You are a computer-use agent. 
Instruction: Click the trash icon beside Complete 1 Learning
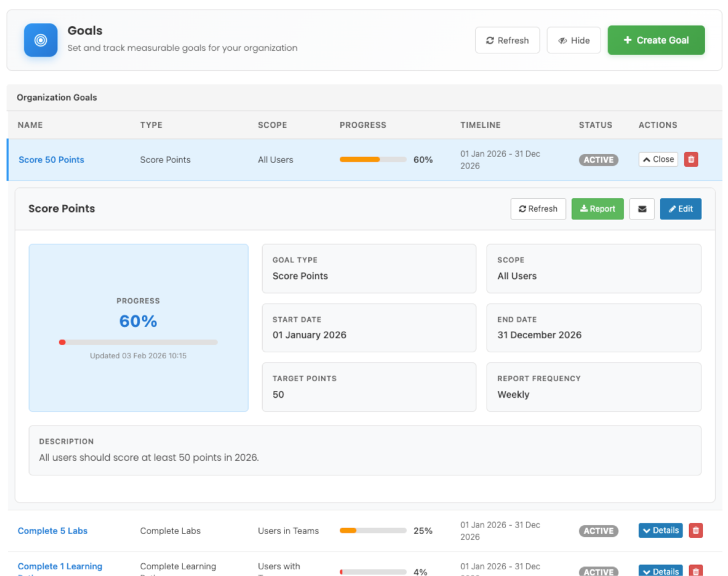tap(695, 571)
